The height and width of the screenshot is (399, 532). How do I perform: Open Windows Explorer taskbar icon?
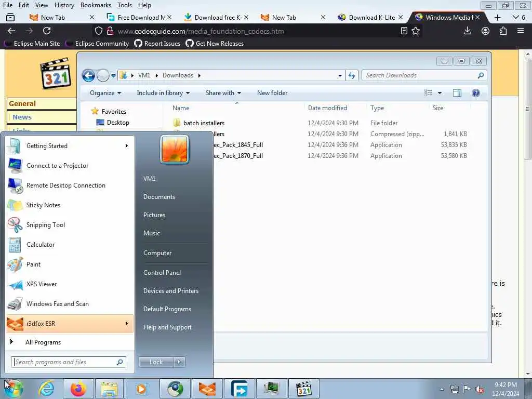[x=109, y=389]
